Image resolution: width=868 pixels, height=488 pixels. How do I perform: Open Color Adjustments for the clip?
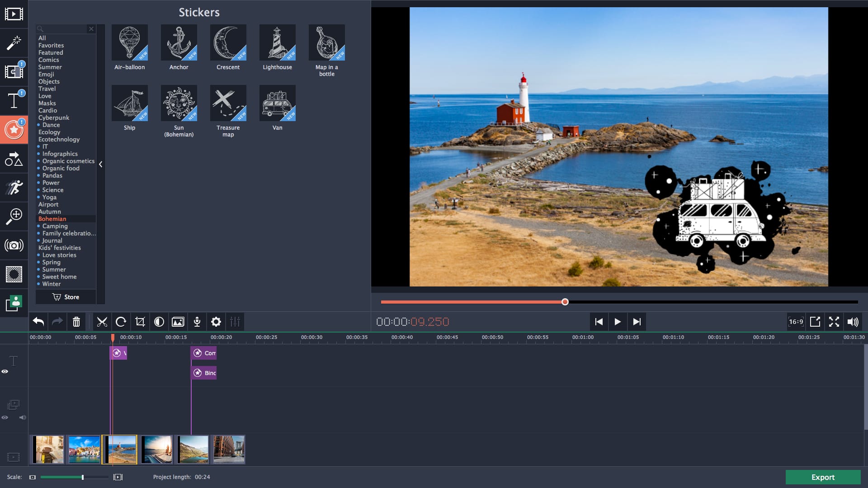pyautogui.click(x=159, y=322)
